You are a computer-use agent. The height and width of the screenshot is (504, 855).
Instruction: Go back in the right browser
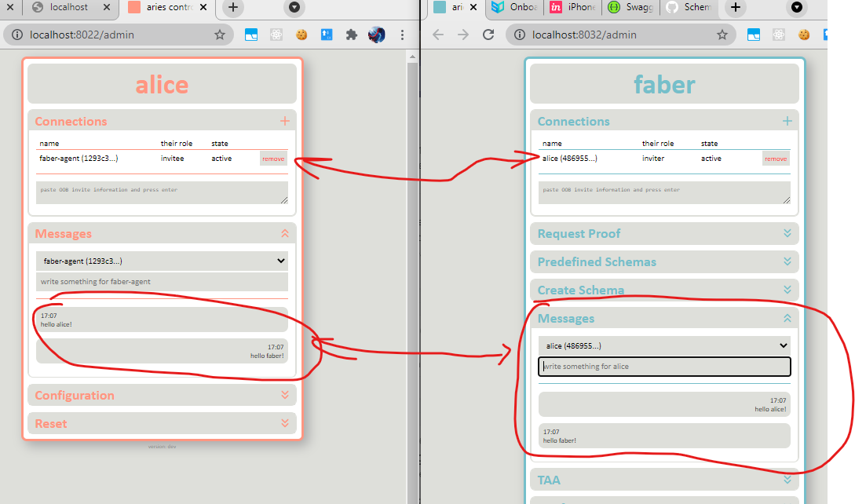[438, 35]
